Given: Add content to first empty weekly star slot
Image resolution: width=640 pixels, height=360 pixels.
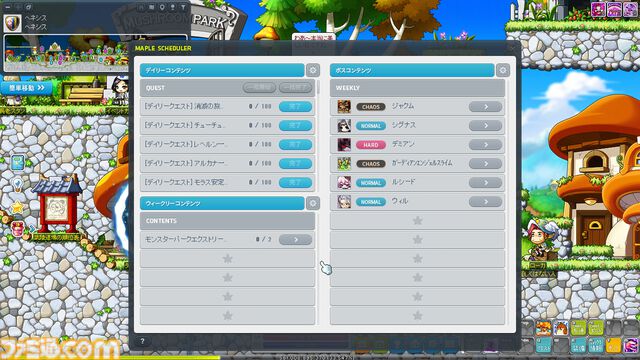Looking at the screenshot, I should (x=227, y=259).
